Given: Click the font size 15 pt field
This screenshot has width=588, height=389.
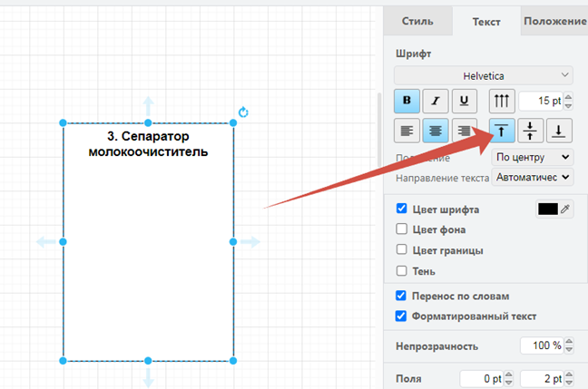Looking at the screenshot, I should (540, 101).
